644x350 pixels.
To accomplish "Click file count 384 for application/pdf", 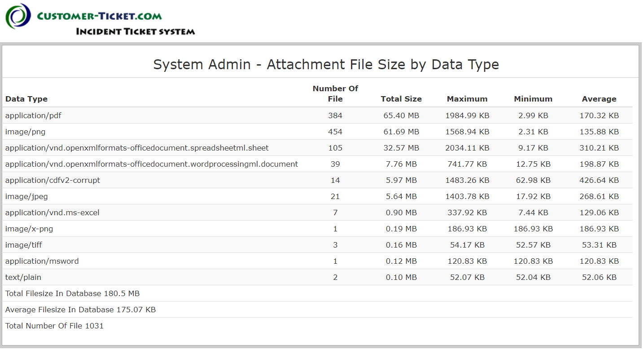I will click(335, 115).
